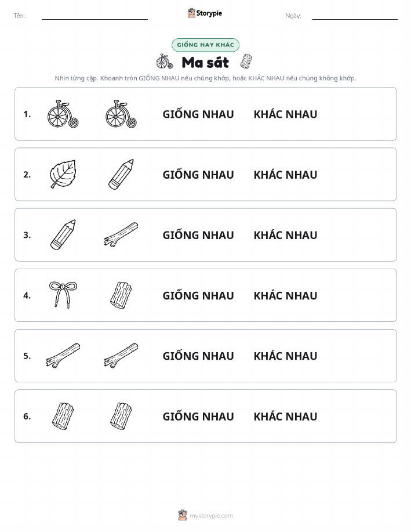Choose GIỐNG NHAU for question 6

[198, 417]
